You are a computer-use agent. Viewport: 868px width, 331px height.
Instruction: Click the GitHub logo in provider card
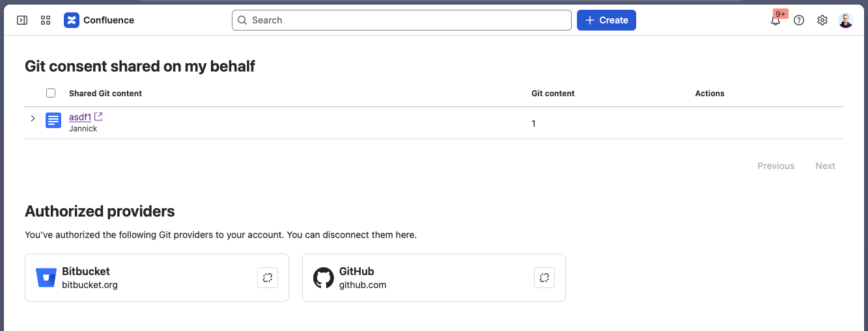point(324,278)
